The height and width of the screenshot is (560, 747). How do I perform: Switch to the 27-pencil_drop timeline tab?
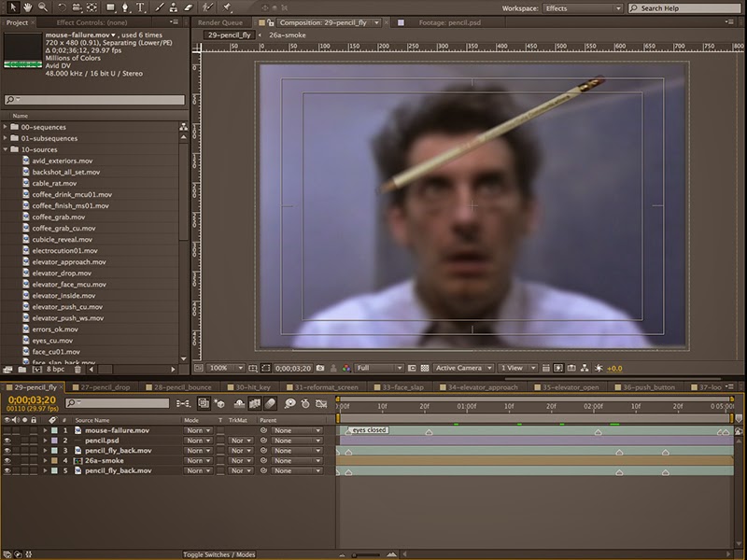point(104,386)
